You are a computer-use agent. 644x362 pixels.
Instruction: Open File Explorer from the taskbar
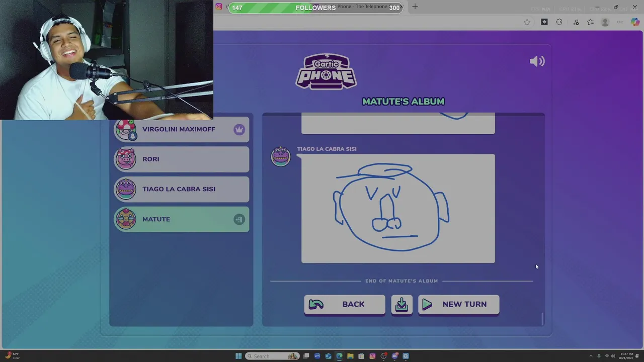point(350,356)
